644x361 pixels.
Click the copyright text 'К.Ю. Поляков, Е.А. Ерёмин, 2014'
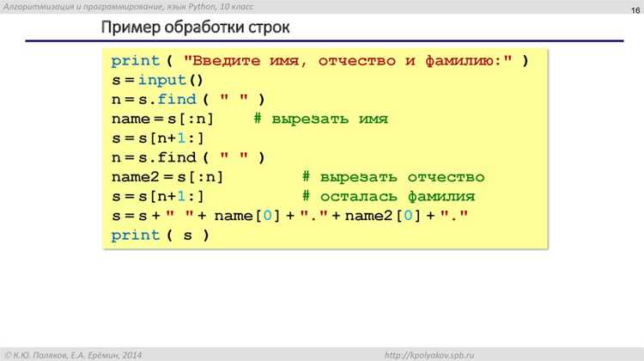point(73,355)
